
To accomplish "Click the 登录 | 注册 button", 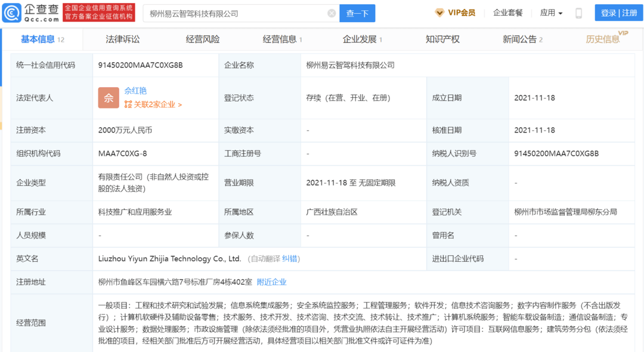I will pos(618,13).
